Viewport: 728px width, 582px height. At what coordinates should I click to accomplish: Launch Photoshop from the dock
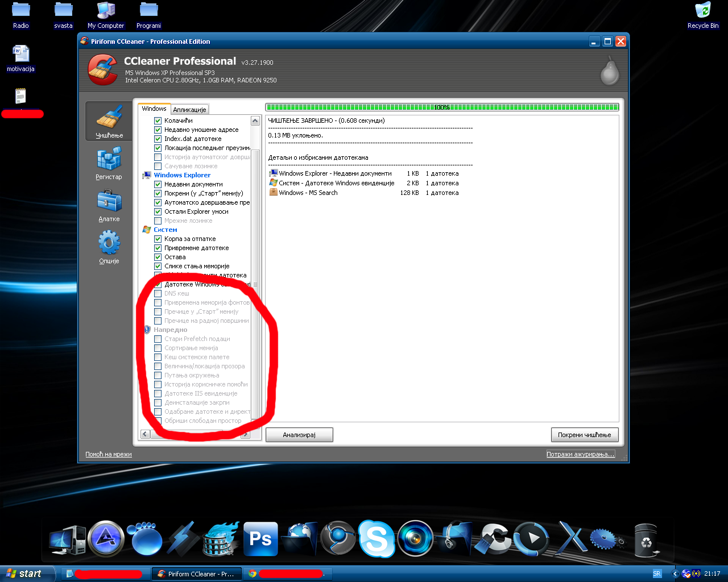coord(260,538)
